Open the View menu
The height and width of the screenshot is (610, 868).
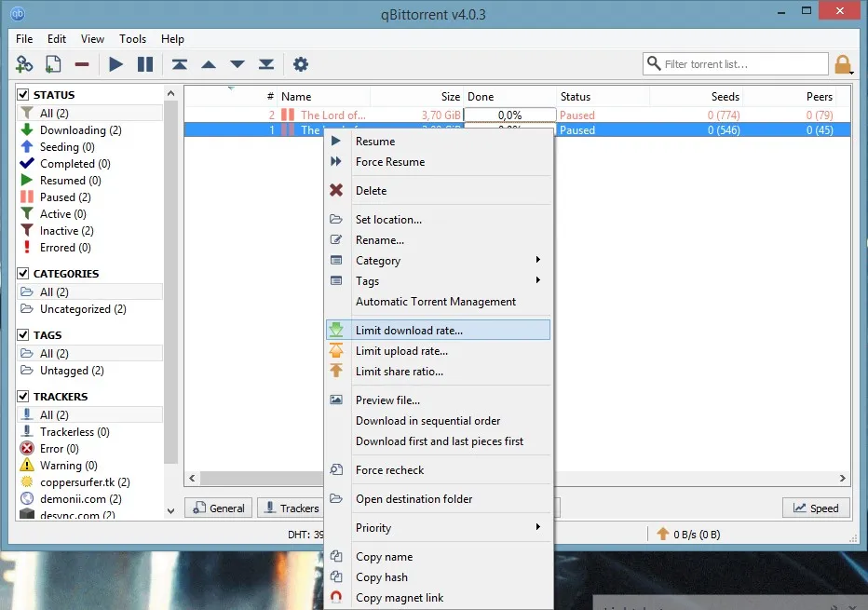pyautogui.click(x=92, y=39)
